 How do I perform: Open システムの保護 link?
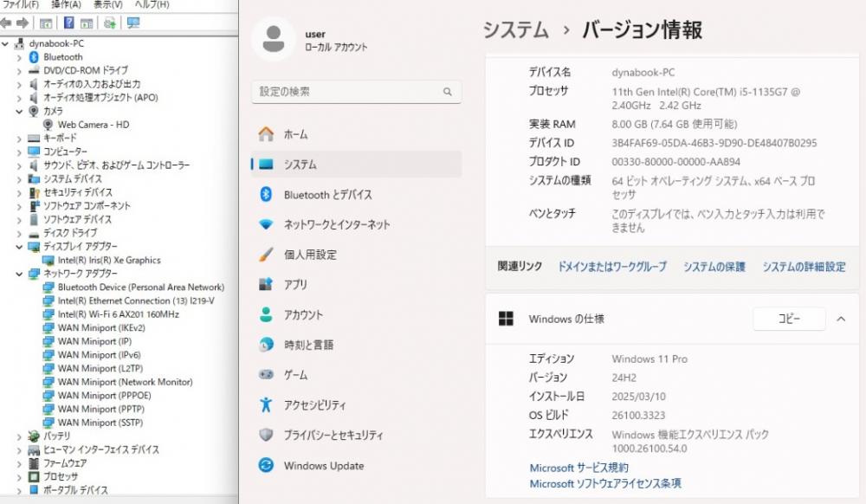(714, 267)
